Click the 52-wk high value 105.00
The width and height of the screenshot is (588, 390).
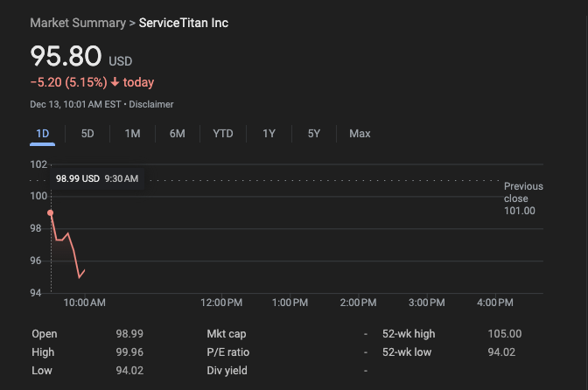[x=504, y=334]
